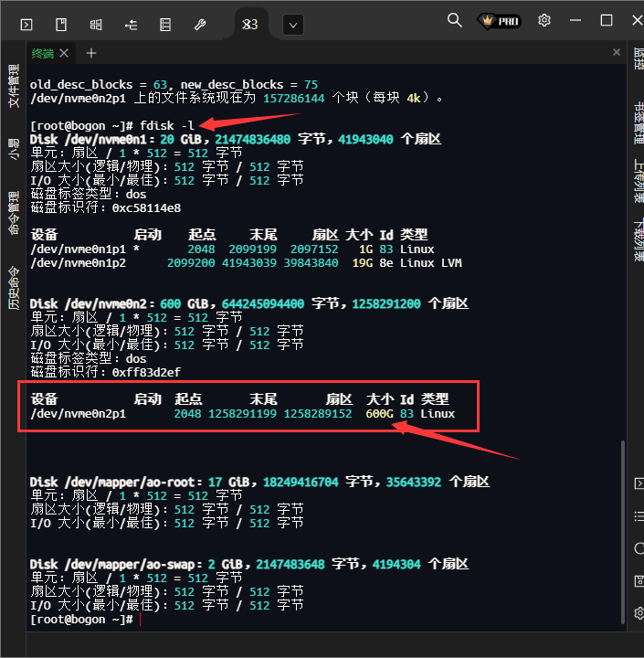Screen dimensions: 644x658
Task: Click the bookmark page icon in the top toolbar
Action: (x=61, y=25)
